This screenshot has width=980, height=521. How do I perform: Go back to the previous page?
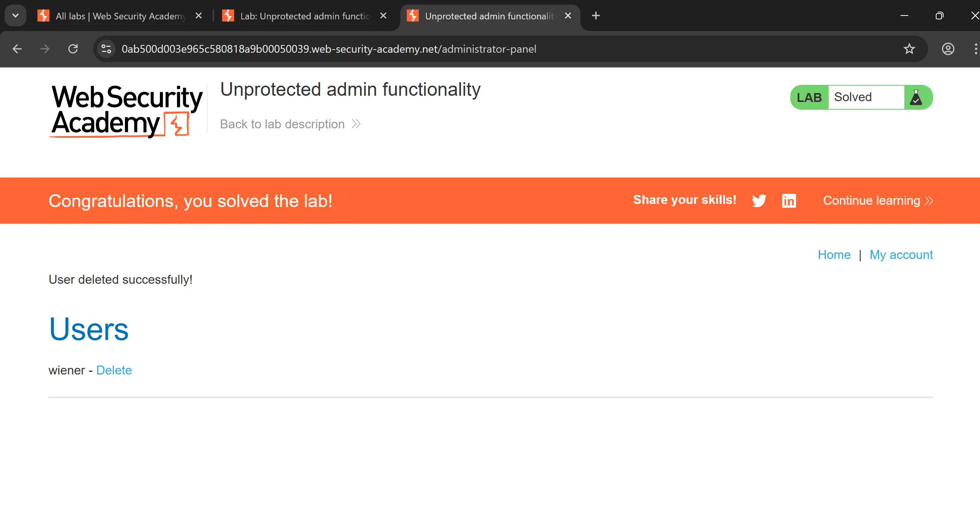tap(17, 49)
